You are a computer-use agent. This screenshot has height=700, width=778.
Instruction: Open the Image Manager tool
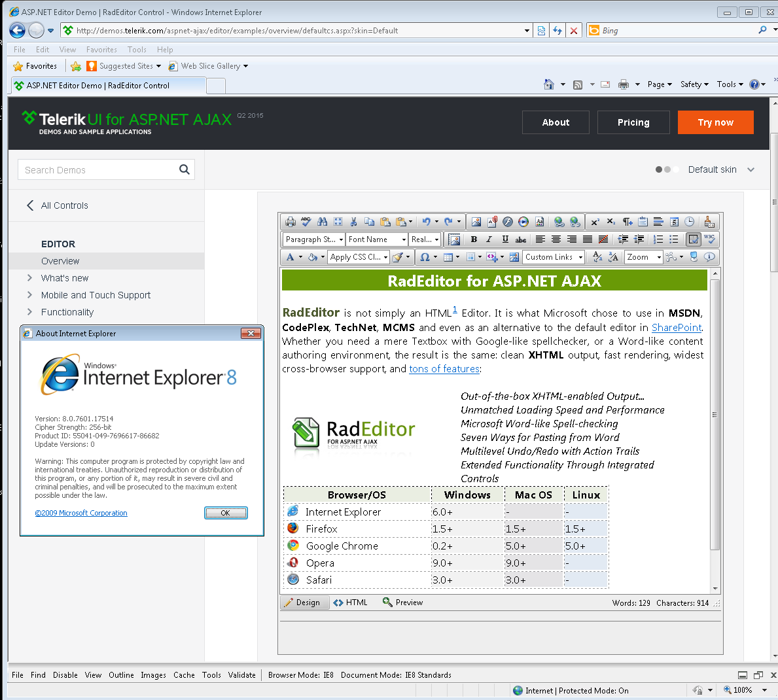pyautogui.click(x=476, y=222)
